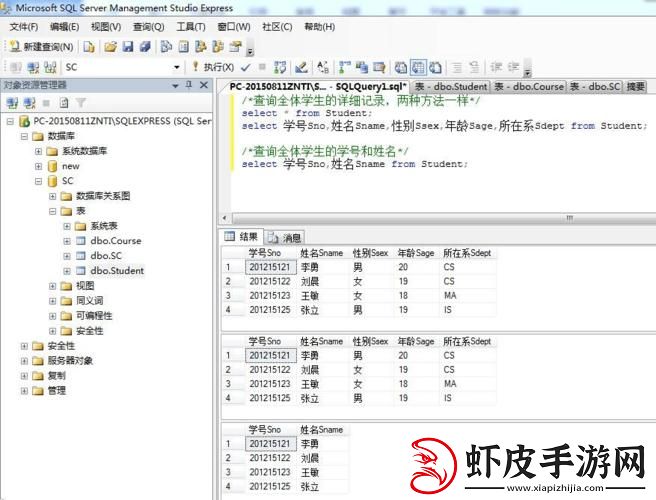Image resolution: width=656 pixels, height=500 pixels.
Task: Click the Comment Out Selected Lines icon
Action: click(457, 67)
